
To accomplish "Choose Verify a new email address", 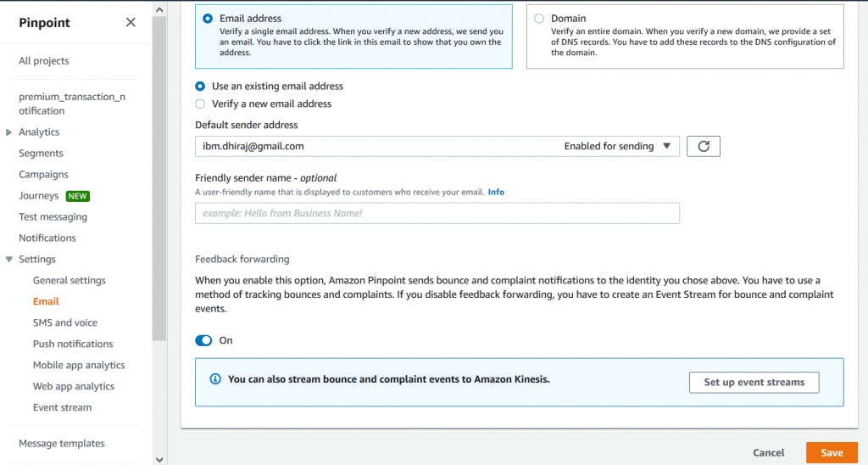I will [200, 104].
